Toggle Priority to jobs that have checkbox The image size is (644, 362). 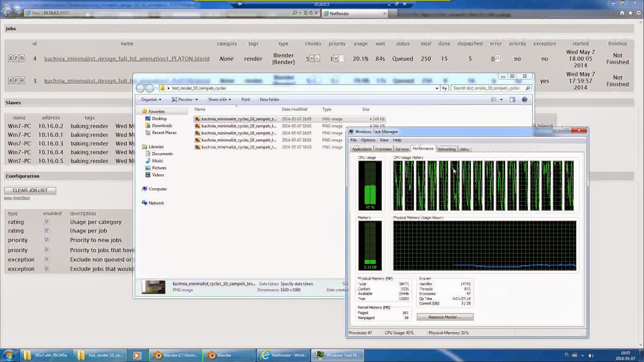(47, 250)
